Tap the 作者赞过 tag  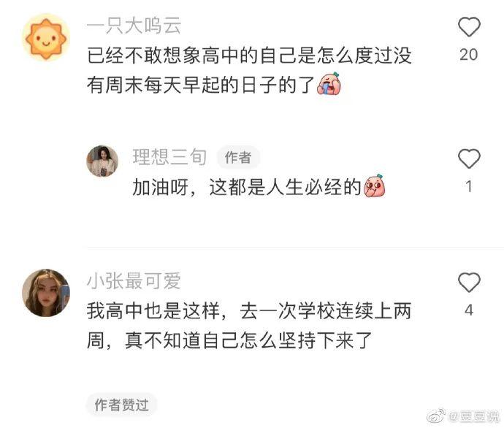click(121, 405)
